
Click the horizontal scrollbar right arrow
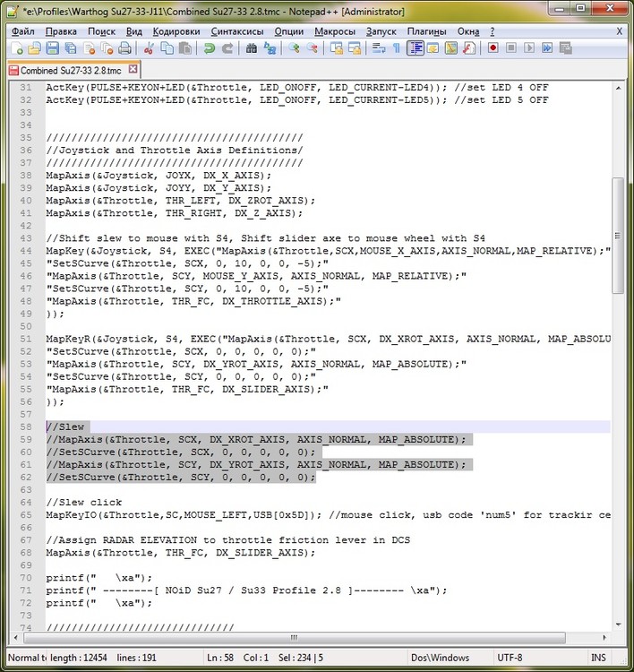[604, 637]
